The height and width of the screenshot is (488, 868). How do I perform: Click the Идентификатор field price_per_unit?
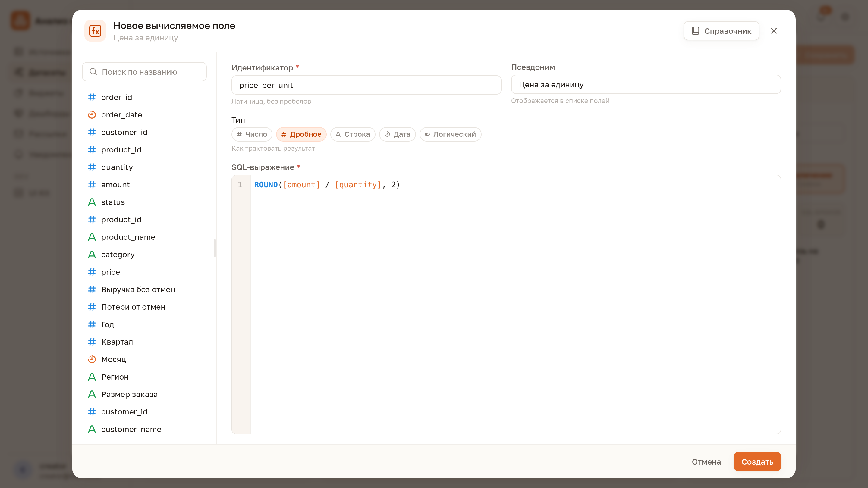click(366, 85)
